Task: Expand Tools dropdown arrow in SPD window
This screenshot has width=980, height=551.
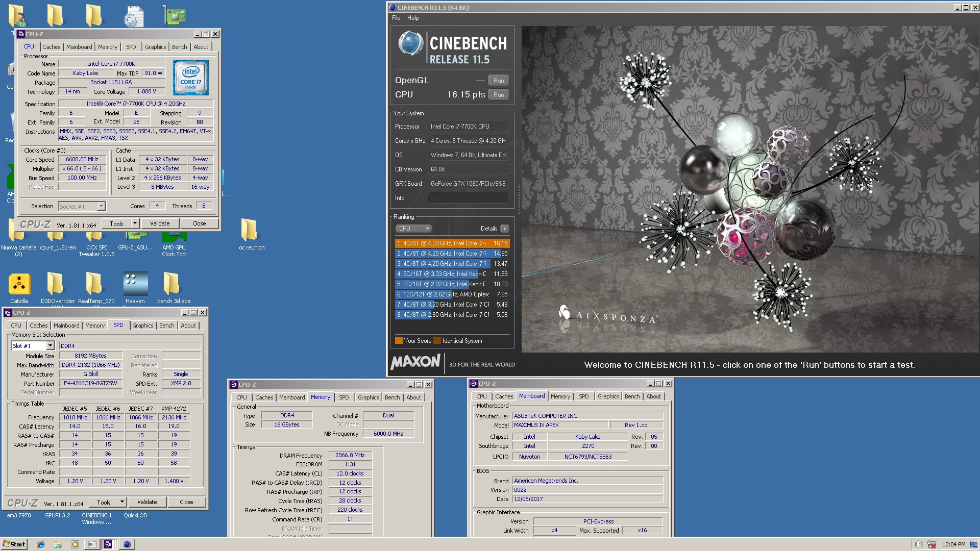Action: coord(122,502)
